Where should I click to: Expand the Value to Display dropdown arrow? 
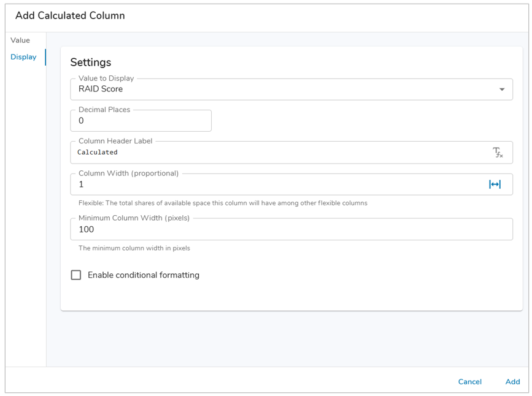[501, 89]
